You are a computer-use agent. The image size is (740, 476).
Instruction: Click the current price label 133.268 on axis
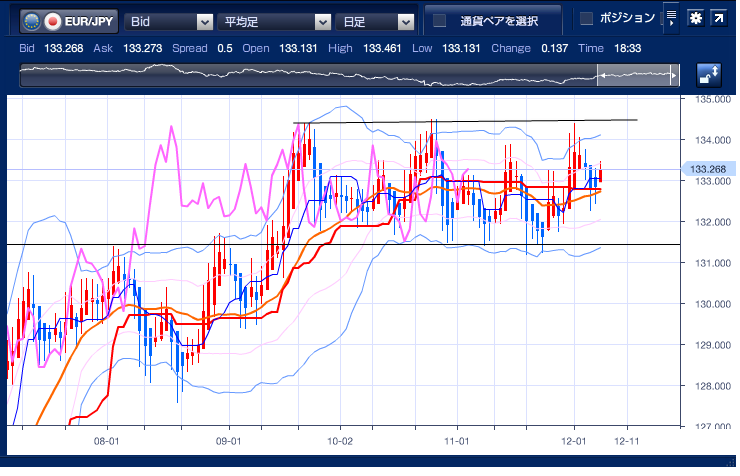coord(707,169)
